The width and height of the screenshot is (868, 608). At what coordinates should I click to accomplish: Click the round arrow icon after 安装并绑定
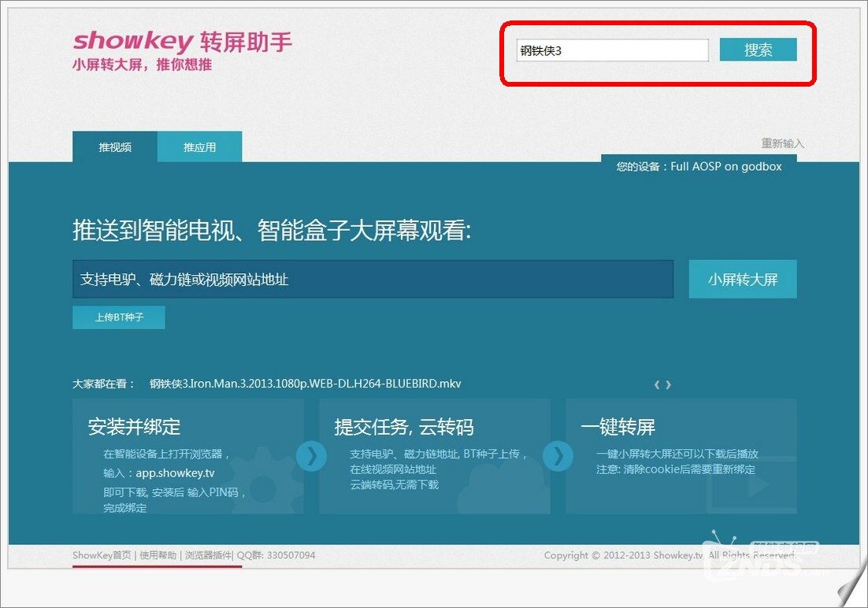(x=311, y=456)
